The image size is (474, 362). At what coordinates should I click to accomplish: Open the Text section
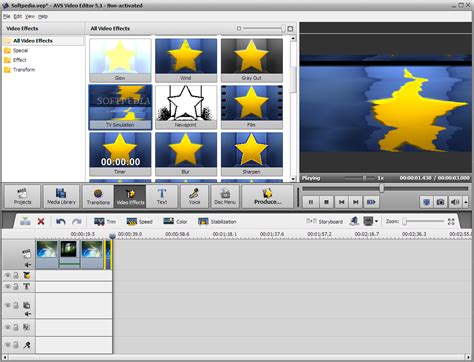pyautogui.click(x=162, y=196)
